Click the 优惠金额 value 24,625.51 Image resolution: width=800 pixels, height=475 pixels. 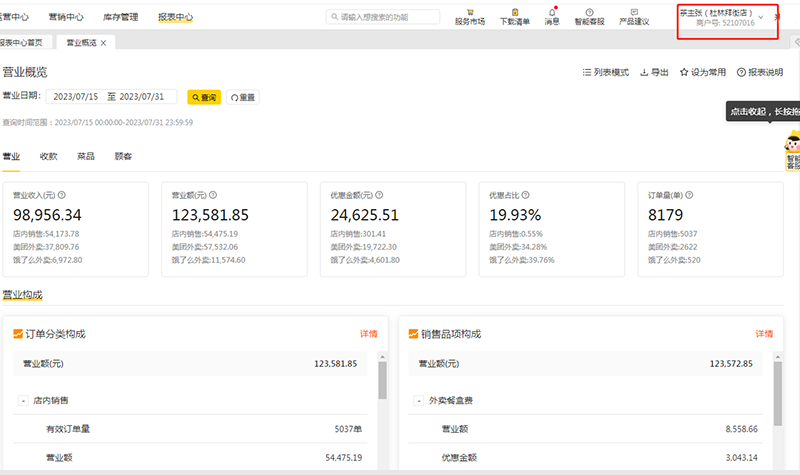(x=365, y=215)
